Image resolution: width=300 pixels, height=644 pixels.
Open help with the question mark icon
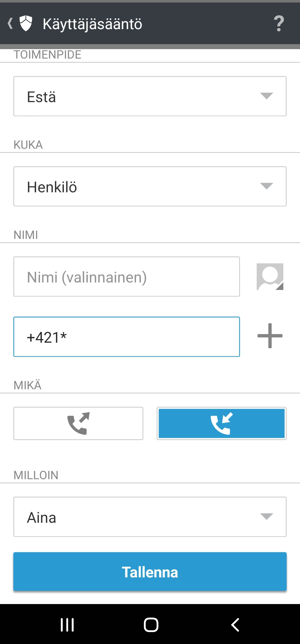(x=279, y=24)
